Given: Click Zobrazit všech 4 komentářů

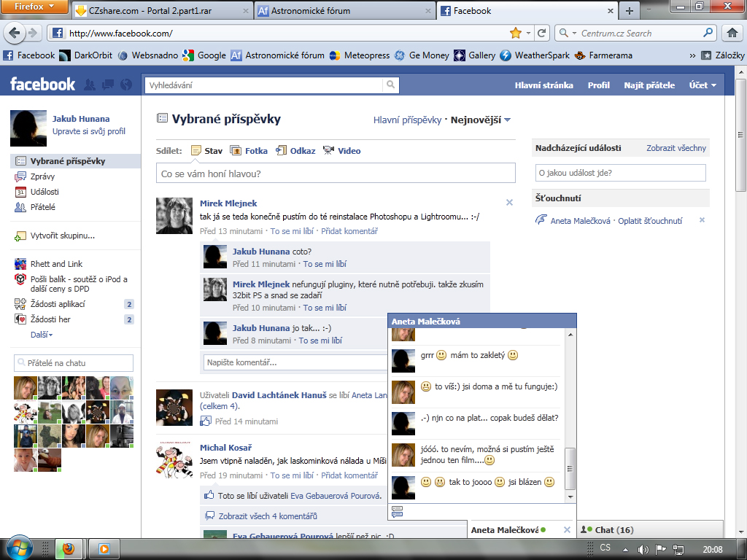Looking at the screenshot, I should [x=268, y=516].
